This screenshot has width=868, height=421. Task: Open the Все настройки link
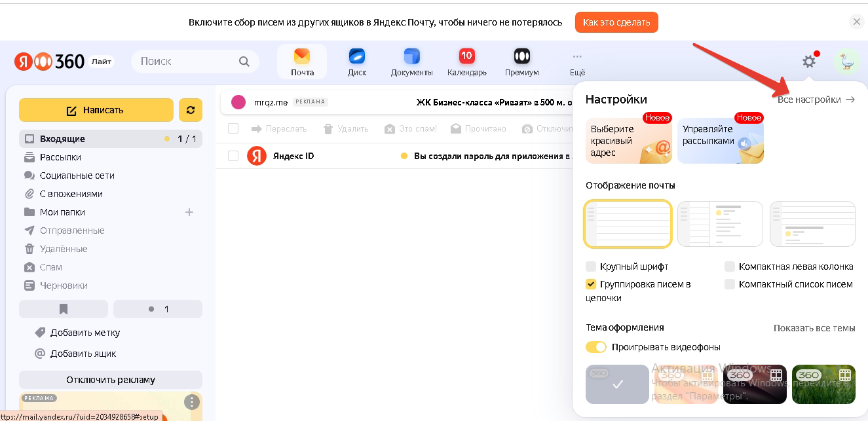[816, 100]
